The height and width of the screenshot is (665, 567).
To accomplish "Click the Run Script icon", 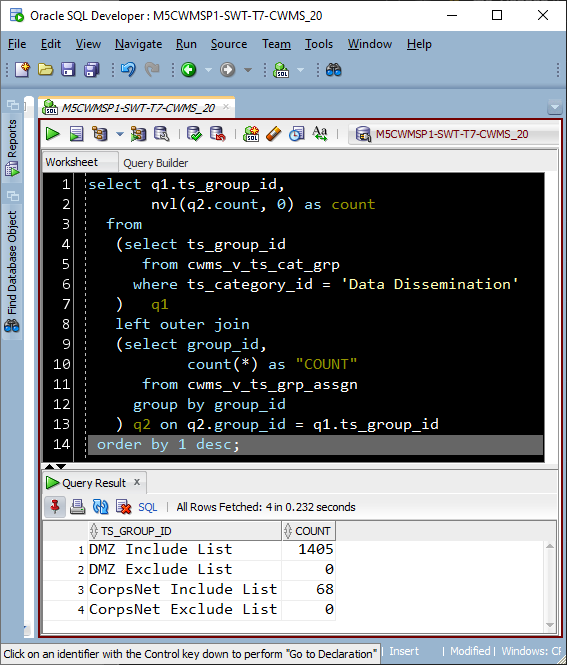I will coord(76,134).
